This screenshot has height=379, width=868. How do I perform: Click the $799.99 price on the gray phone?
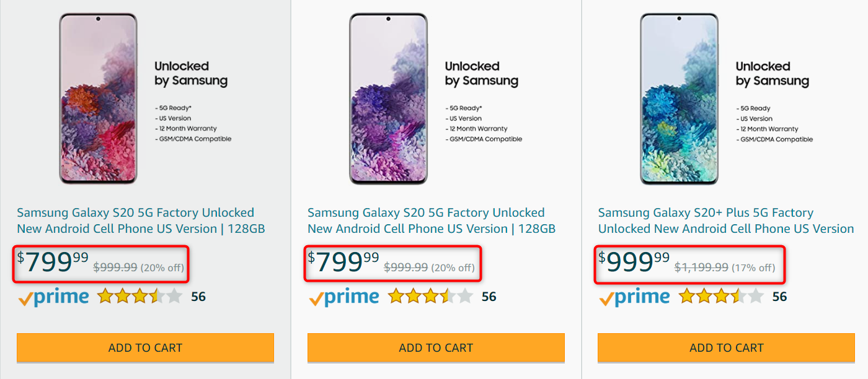(x=343, y=263)
